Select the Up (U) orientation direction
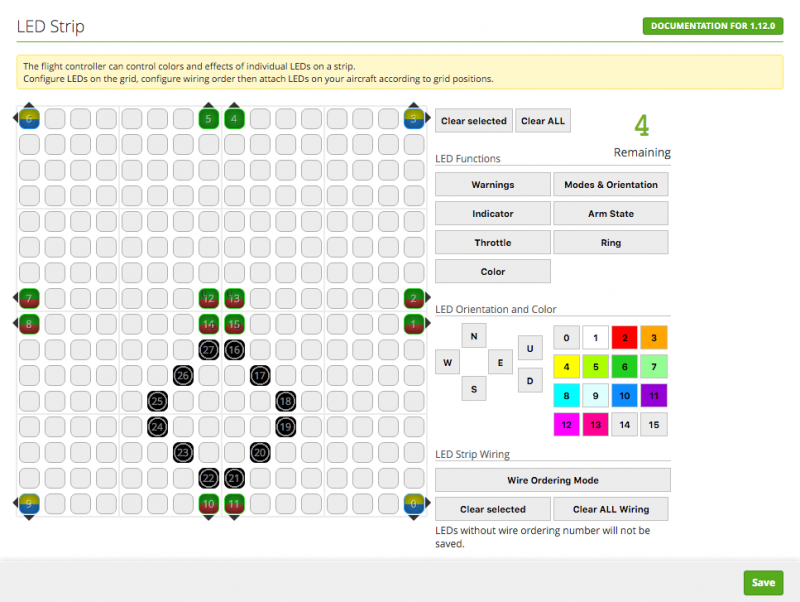The image size is (800, 602). 530,349
